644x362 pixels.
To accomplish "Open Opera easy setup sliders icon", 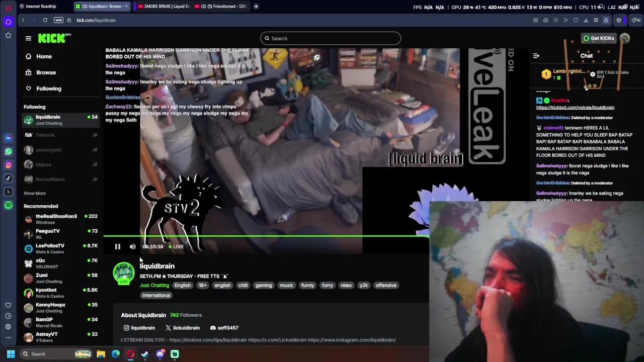I will pyautogui.click(x=596, y=20).
